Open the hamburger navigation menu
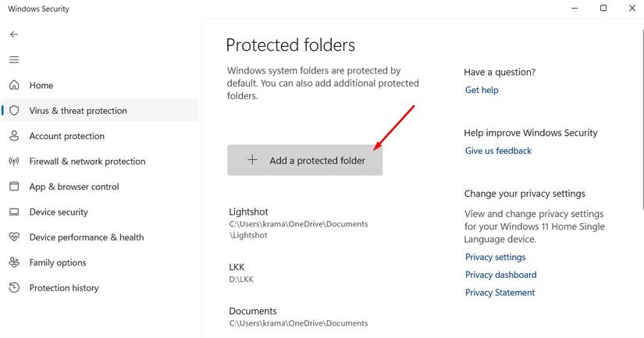 [x=14, y=59]
